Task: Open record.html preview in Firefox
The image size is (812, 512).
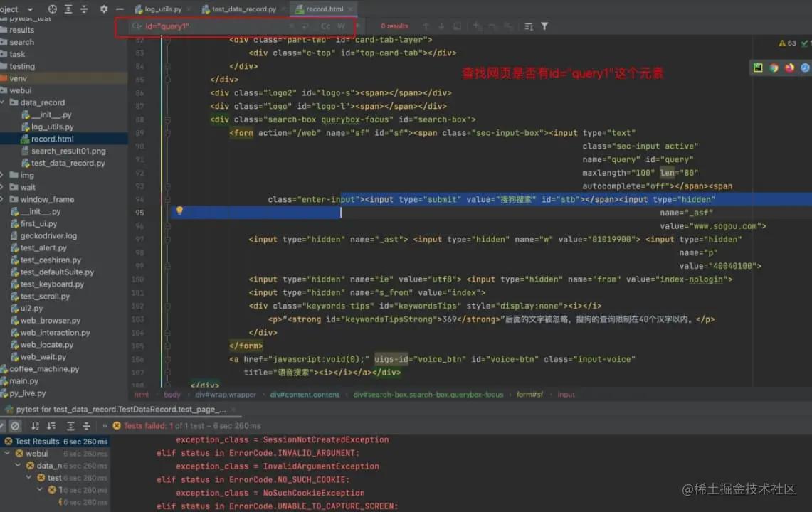Action: [790, 67]
